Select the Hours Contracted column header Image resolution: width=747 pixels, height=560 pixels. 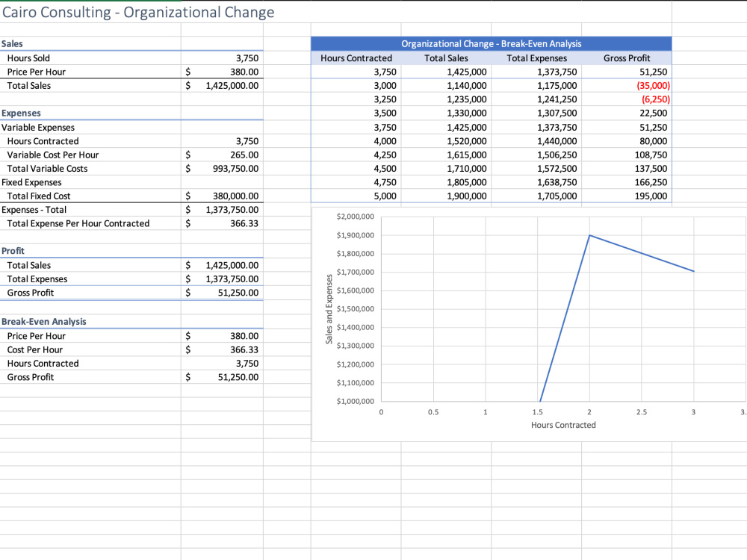356,58
